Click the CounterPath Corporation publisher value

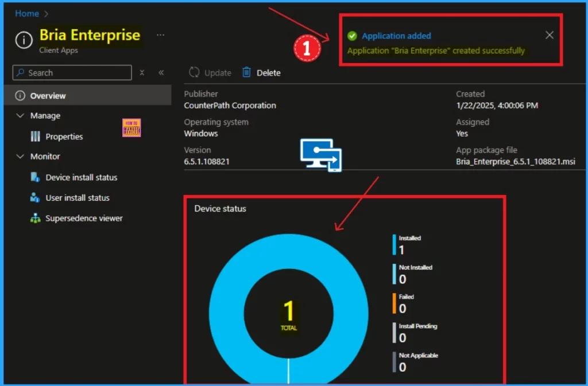click(x=230, y=106)
